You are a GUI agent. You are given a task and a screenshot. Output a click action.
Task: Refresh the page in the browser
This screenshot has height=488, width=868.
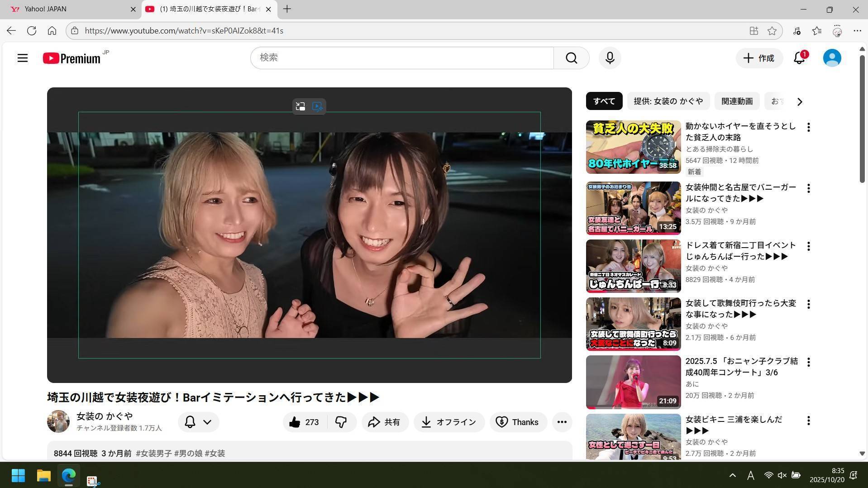click(x=31, y=31)
